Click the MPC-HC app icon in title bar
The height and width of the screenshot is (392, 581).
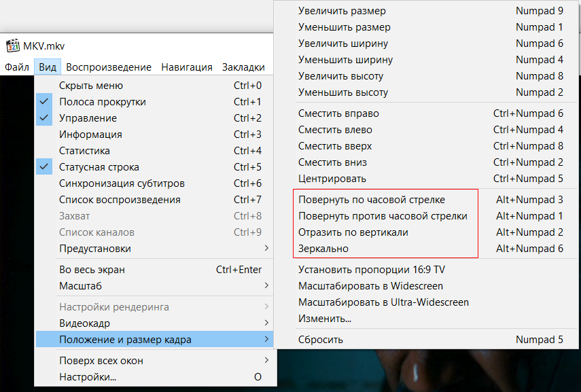coord(12,46)
